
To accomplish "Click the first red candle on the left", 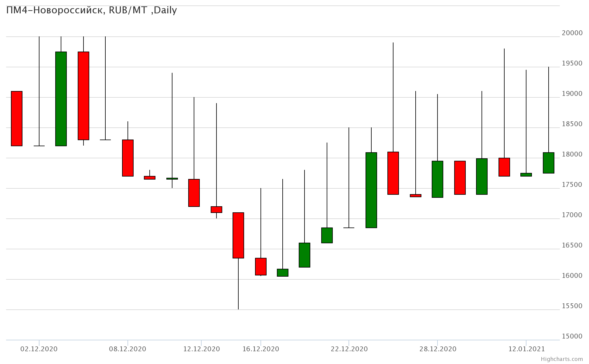I will click(17, 118).
